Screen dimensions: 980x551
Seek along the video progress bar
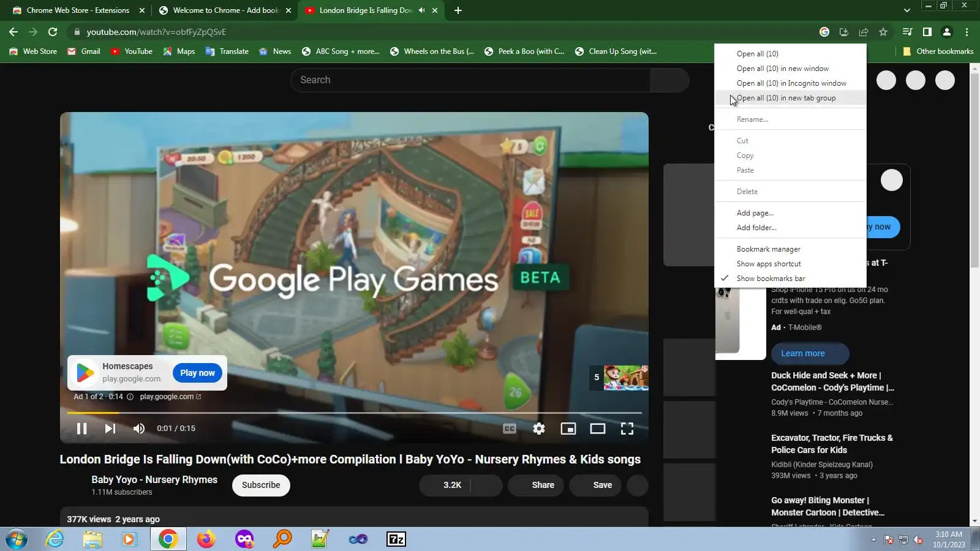[355, 413]
